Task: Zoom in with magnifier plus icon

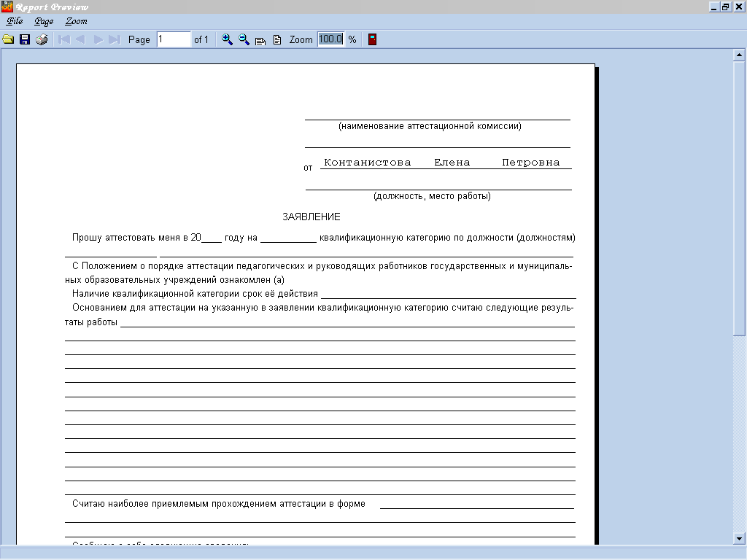Action: [x=228, y=39]
